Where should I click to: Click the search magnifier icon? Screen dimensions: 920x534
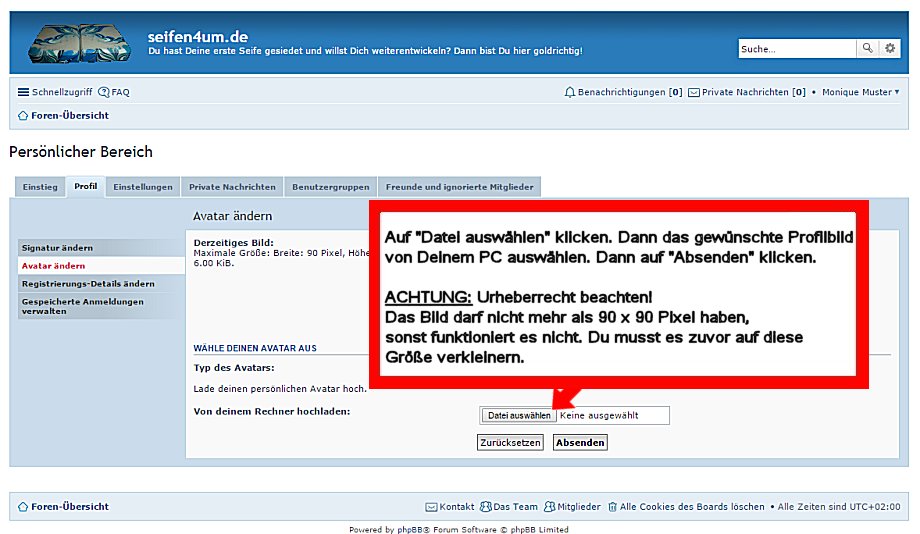(x=869, y=48)
